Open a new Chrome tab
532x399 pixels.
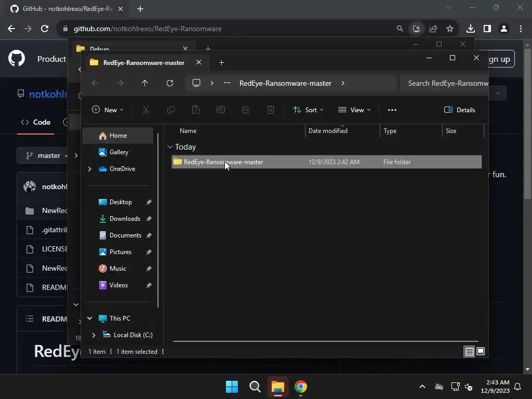tap(140, 9)
